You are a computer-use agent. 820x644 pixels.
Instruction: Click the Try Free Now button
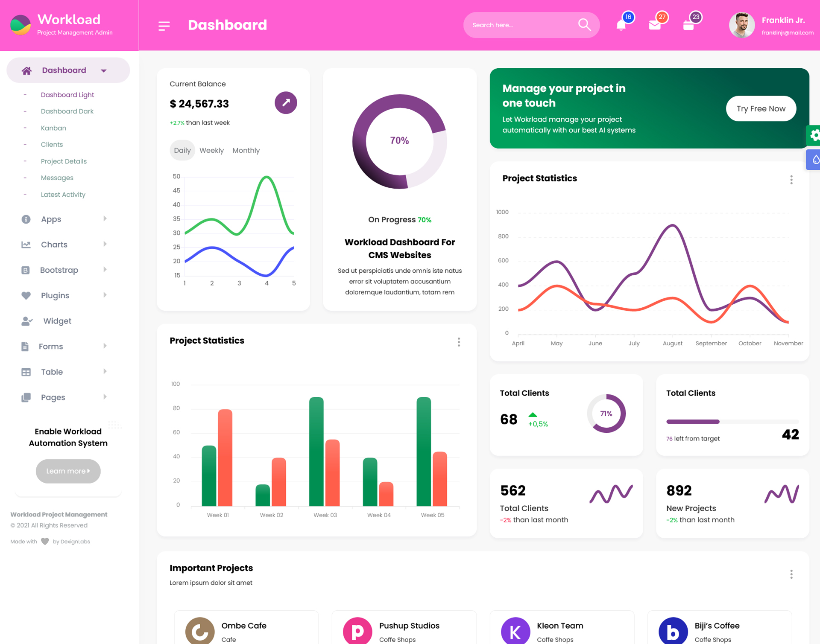pyautogui.click(x=761, y=108)
